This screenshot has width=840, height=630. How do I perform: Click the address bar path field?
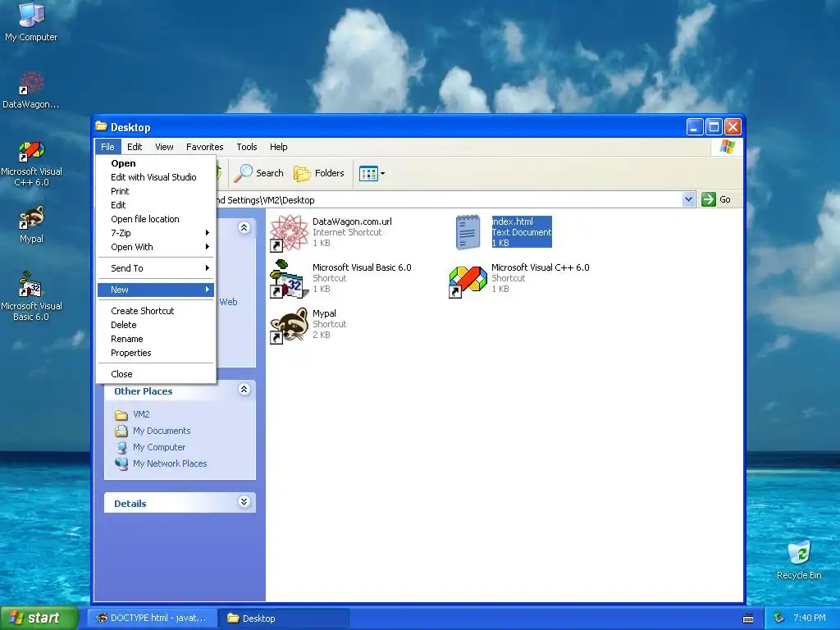click(x=447, y=200)
